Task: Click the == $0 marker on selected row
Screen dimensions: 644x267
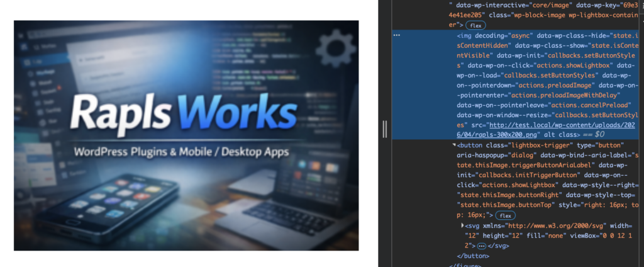Action: tap(594, 135)
